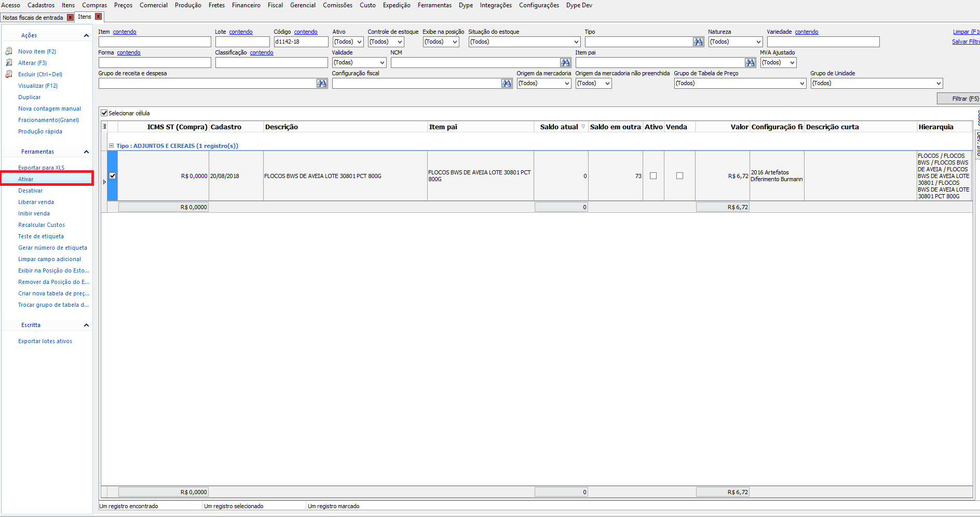The width and height of the screenshot is (980, 517).
Task: Click Exportar lotes ativos
Action: click(x=45, y=341)
